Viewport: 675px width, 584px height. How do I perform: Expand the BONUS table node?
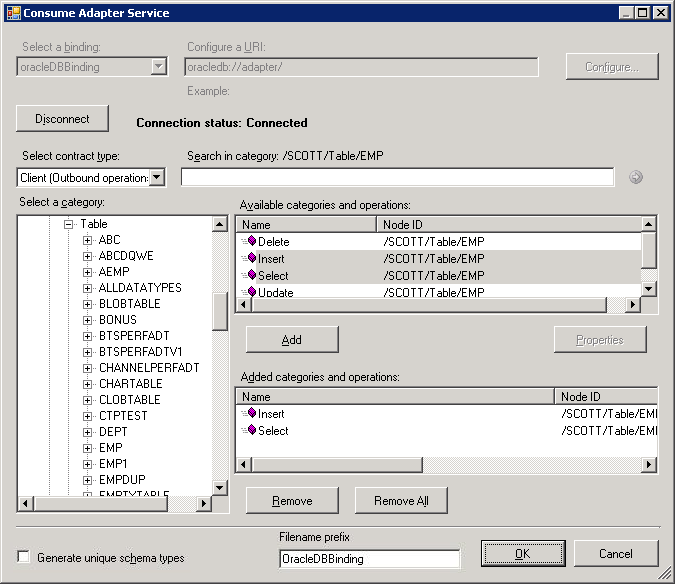[x=87, y=320]
